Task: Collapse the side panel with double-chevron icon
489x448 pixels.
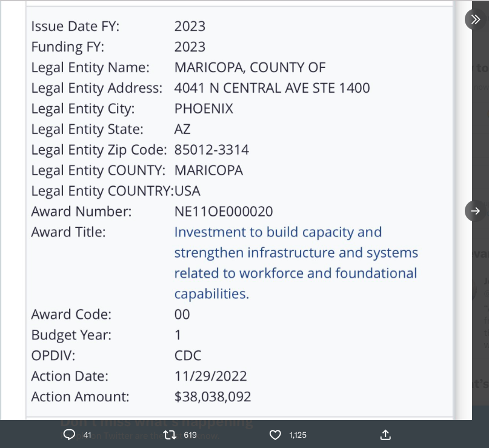Action: click(475, 19)
